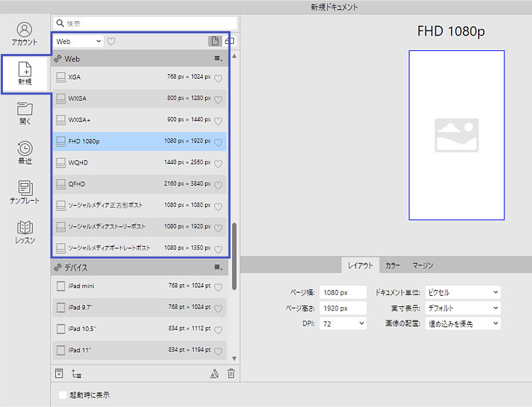532x407 pixels.
Task: Click the ページ幅 input field
Action: 343,292
